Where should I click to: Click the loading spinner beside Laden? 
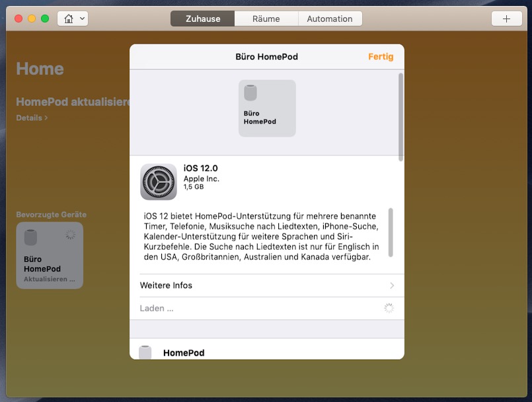[389, 308]
